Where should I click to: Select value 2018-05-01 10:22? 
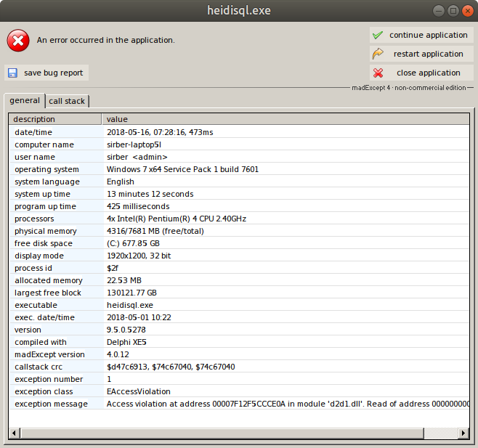point(139,317)
